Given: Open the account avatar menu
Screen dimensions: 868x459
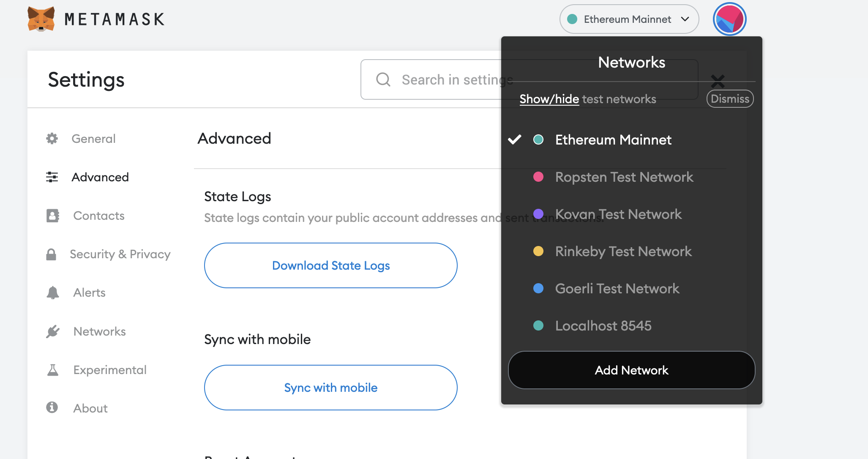Looking at the screenshot, I should (729, 19).
